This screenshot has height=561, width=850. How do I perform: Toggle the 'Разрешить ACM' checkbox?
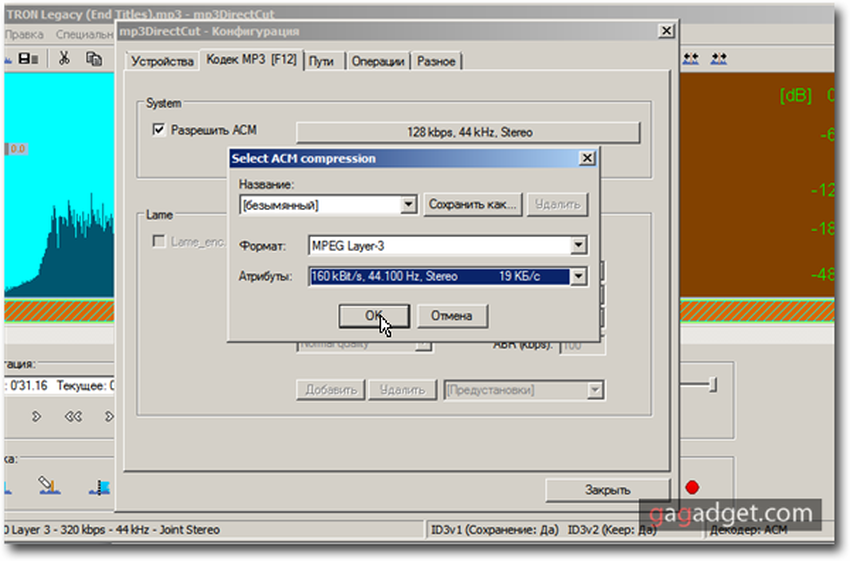[158, 130]
